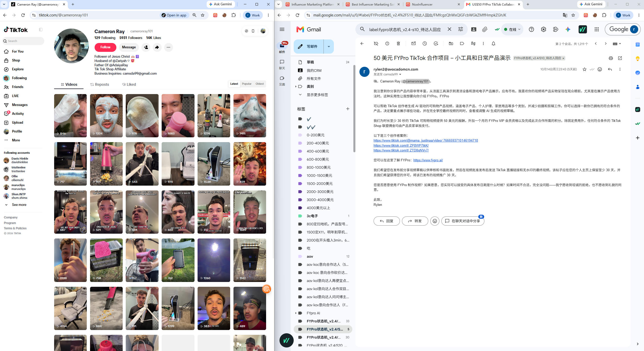Expand the 类别 categories tree
Image resolution: width=644 pixels, height=351 pixels.
[x=296, y=86]
